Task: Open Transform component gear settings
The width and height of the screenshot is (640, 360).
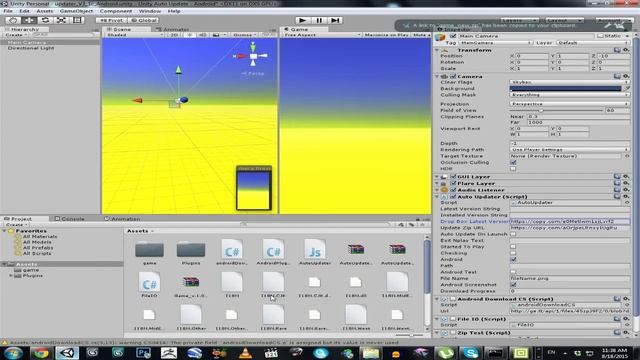Action: 626,50
